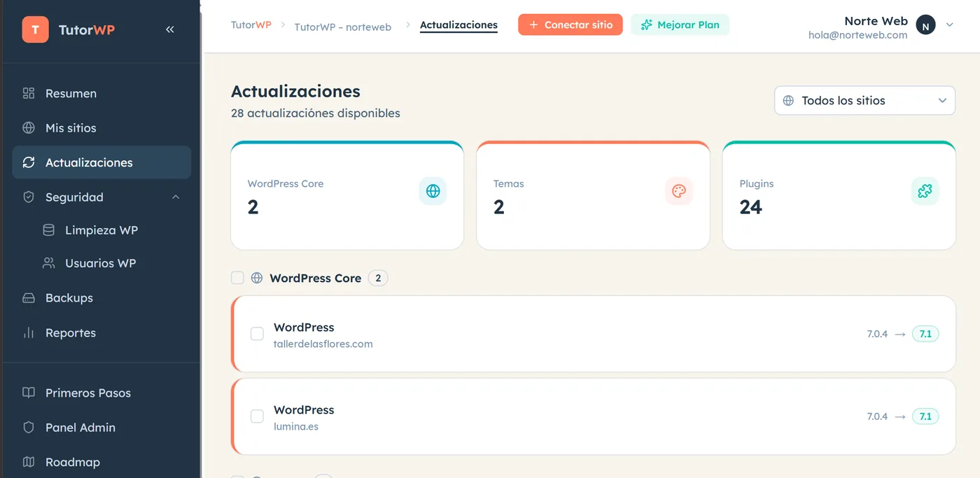Viewport: 980px width, 478px height.
Task: Open the account menu chevron
Action: [950, 25]
